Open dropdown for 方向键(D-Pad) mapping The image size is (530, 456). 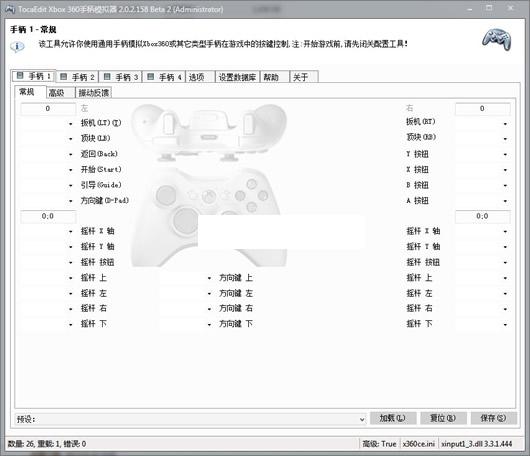coord(71,201)
